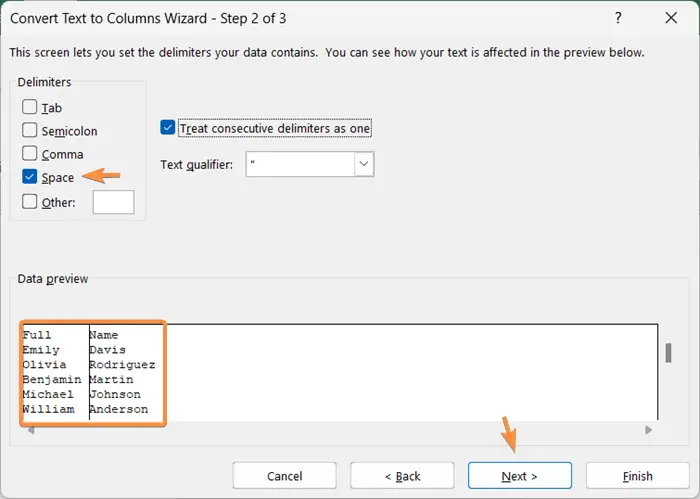
Task: Close the Convert Text to Columns Wizard
Action: (671, 18)
